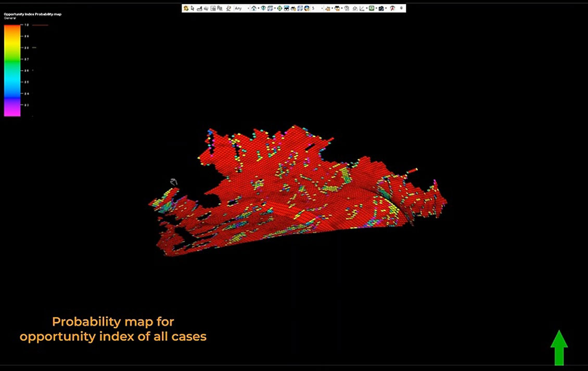Activate the orange view mode hand tool

click(x=186, y=8)
